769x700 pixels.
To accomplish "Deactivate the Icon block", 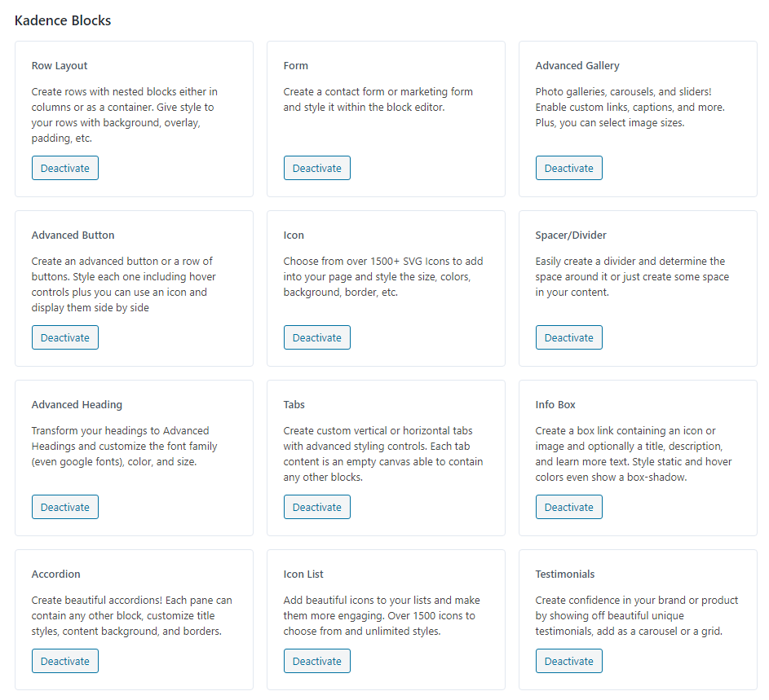I will pos(317,338).
